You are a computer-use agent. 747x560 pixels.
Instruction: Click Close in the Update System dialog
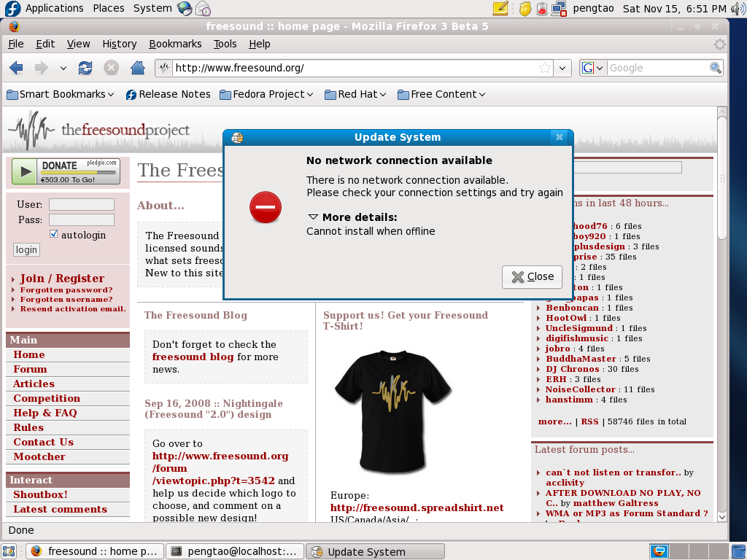tap(532, 276)
